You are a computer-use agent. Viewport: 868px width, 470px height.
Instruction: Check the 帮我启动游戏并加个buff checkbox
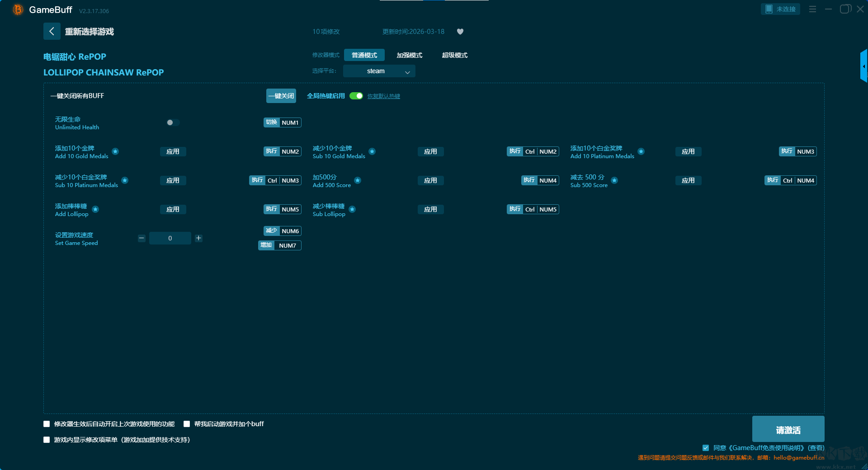pos(187,424)
